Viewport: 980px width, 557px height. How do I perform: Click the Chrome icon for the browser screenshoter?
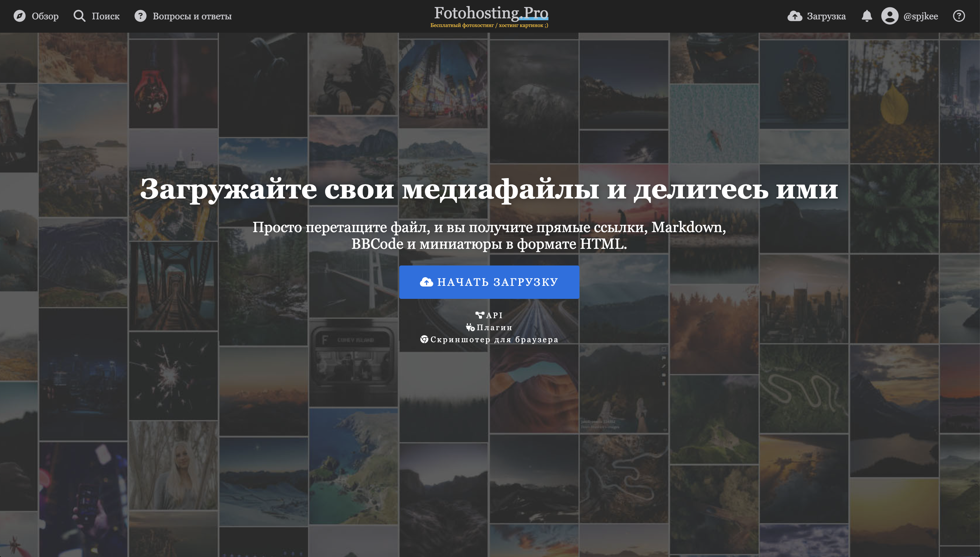pos(424,339)
